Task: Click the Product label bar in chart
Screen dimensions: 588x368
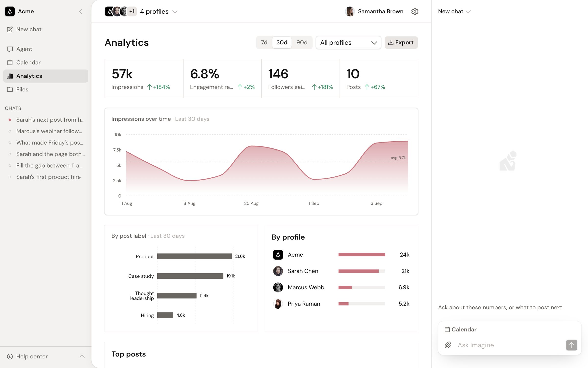Action: (x=195, y=256)
